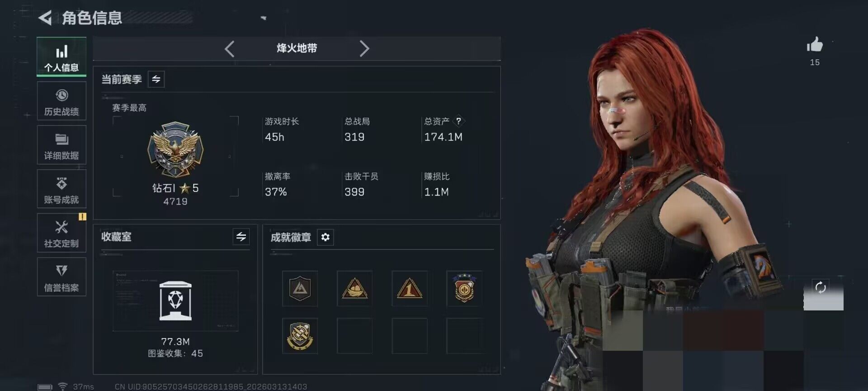Viewport: 868px width, 391px height.
Task: Like this profile with the thumbs-up icon
Action: [815, 45]
